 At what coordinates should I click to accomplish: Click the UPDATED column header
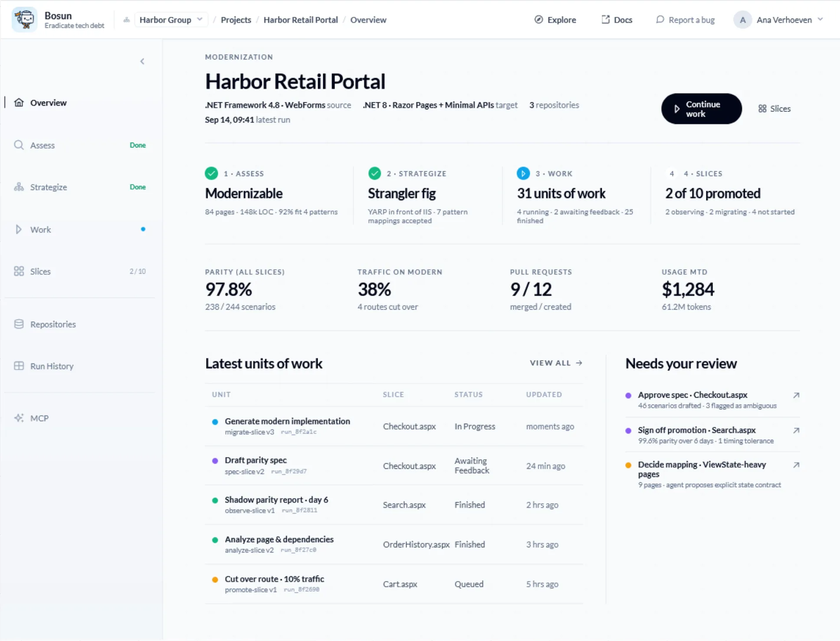[x=544, y=395]
